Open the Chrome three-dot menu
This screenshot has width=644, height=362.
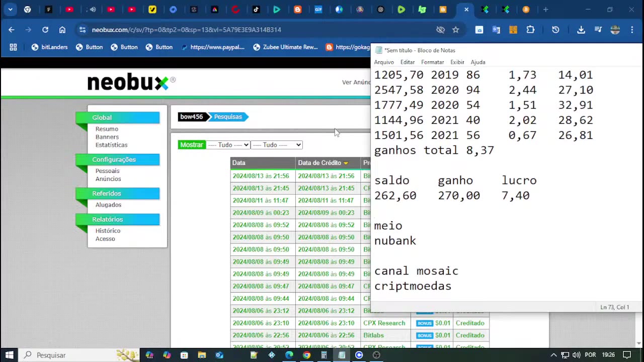[632, 30]
